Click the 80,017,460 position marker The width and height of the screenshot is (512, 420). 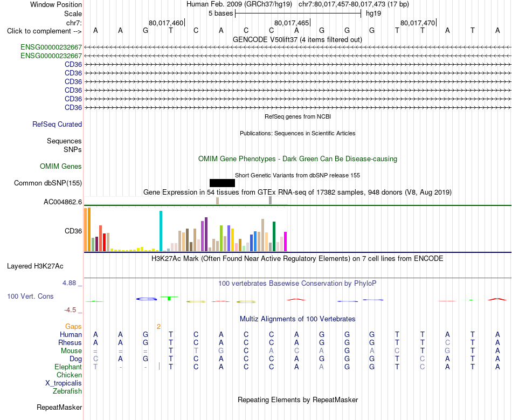(x=166, y=23)
